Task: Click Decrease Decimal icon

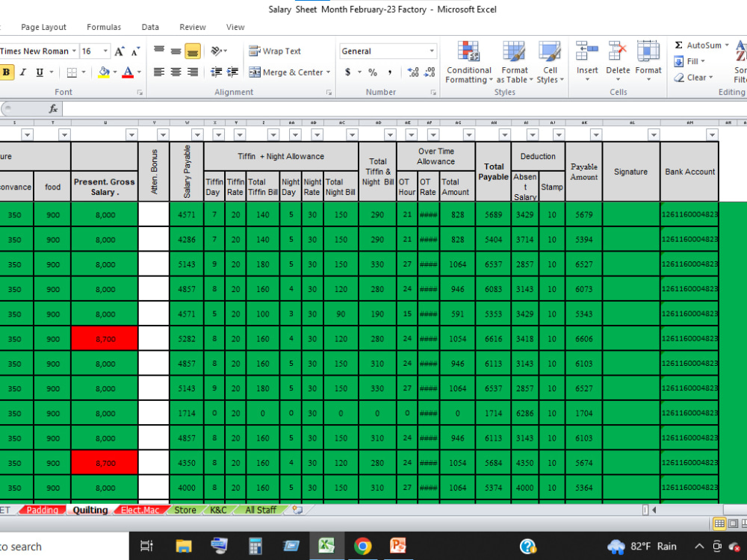Action: pyautogui.click(x=430, y=72)
